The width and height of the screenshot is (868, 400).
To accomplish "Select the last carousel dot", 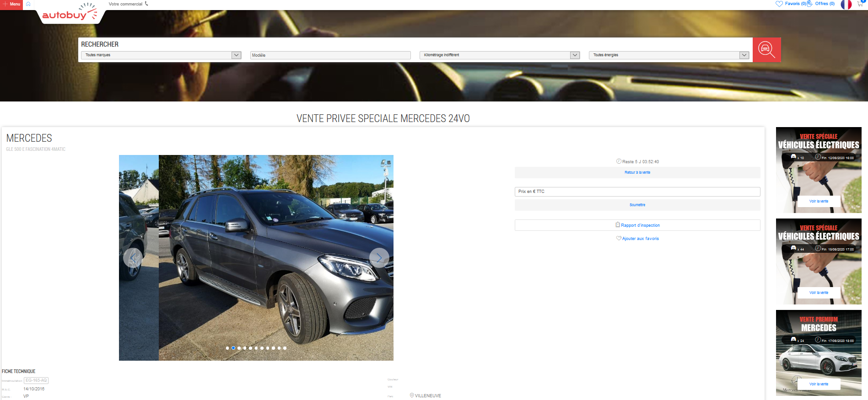I will coord(285,348).
